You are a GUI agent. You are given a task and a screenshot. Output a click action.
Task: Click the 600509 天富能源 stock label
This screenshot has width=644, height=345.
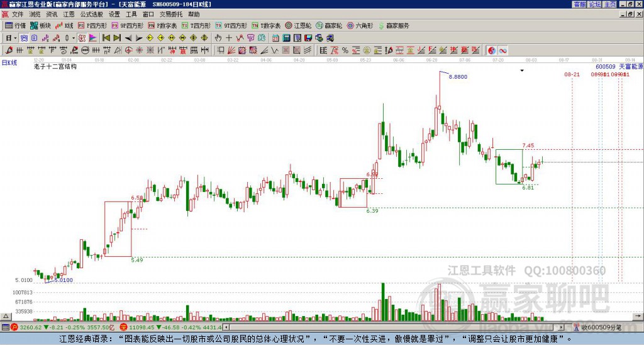coord(619,66)
